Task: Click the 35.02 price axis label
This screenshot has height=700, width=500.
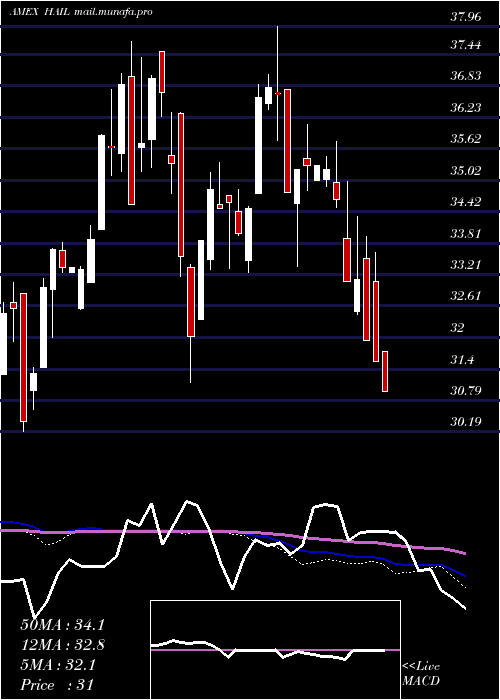Action: point(465,171)
